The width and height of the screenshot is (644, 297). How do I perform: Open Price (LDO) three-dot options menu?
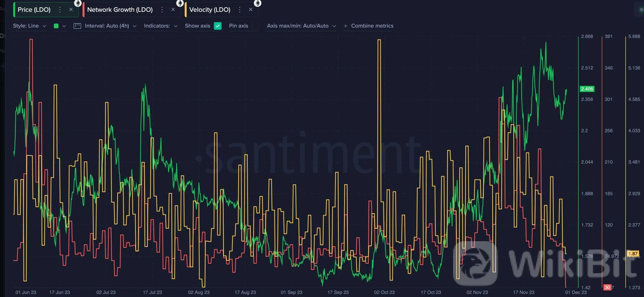pyautogui.click(x=60, y=10)
